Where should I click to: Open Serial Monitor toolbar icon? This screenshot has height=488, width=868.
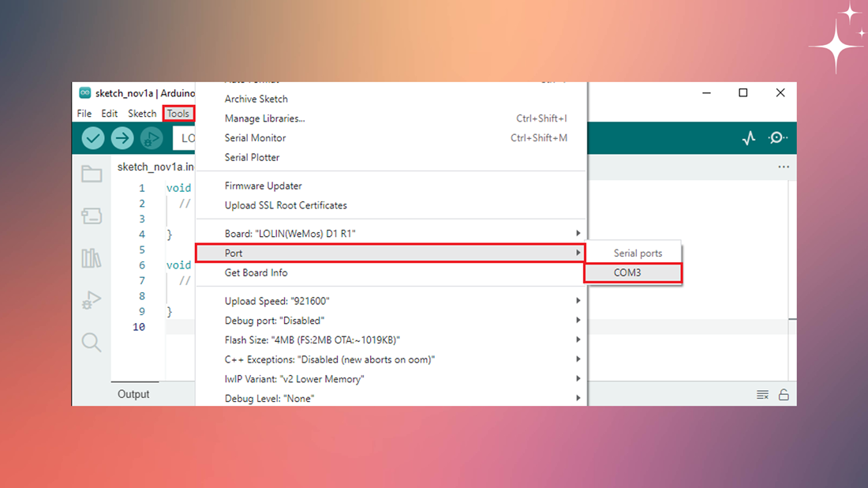coord(778,138)
